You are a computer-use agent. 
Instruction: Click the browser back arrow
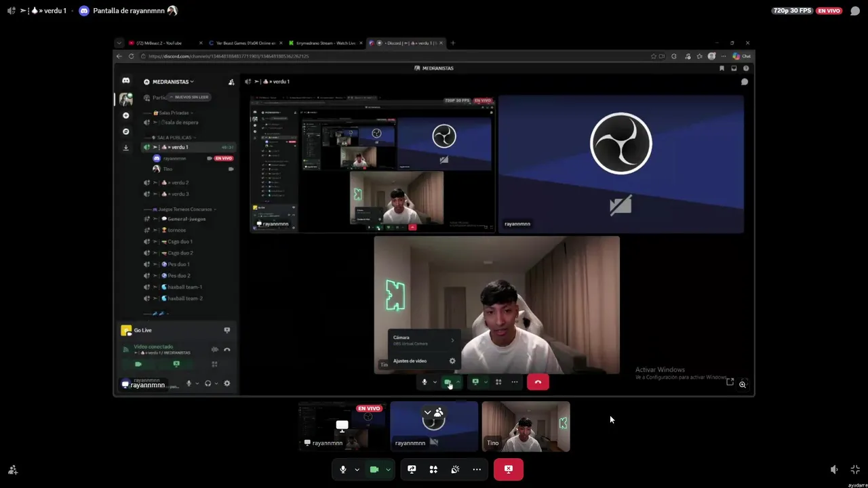pos(119,56)
